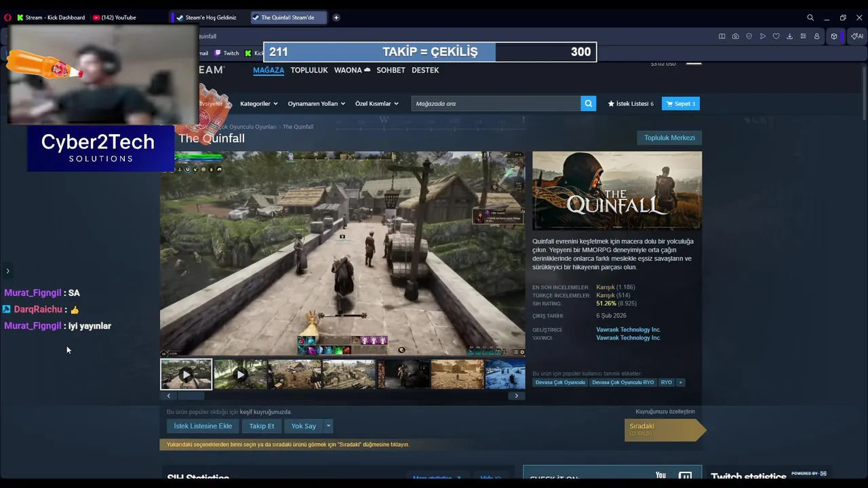The height and width of the screenshot is (488, 868).
Task: Open the send/flow arrow icon
Action: point(762,36)
